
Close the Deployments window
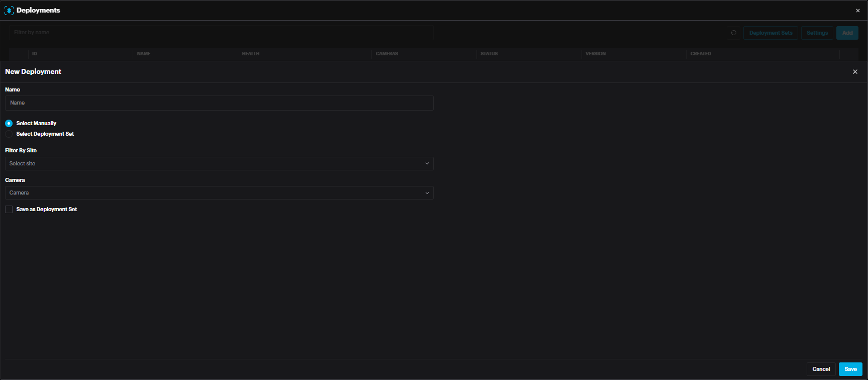857,11
